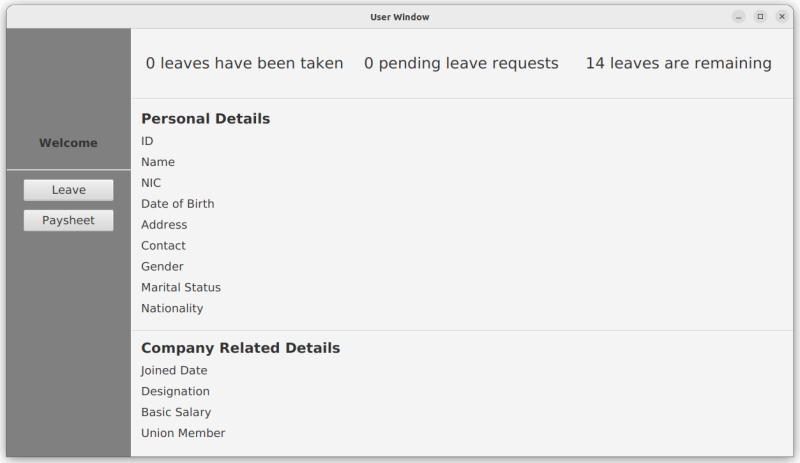Open the Leave section
The image size is (800, 463).
(68, 190)
